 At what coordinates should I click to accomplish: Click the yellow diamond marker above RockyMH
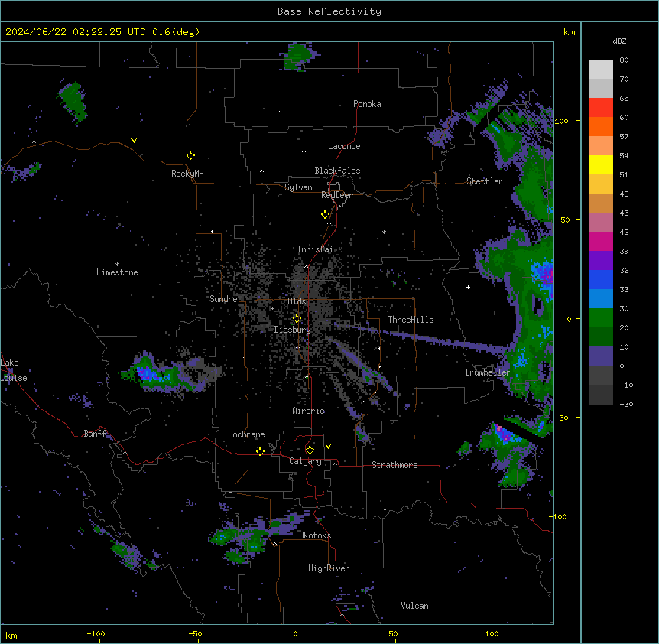tap(190, 156)
